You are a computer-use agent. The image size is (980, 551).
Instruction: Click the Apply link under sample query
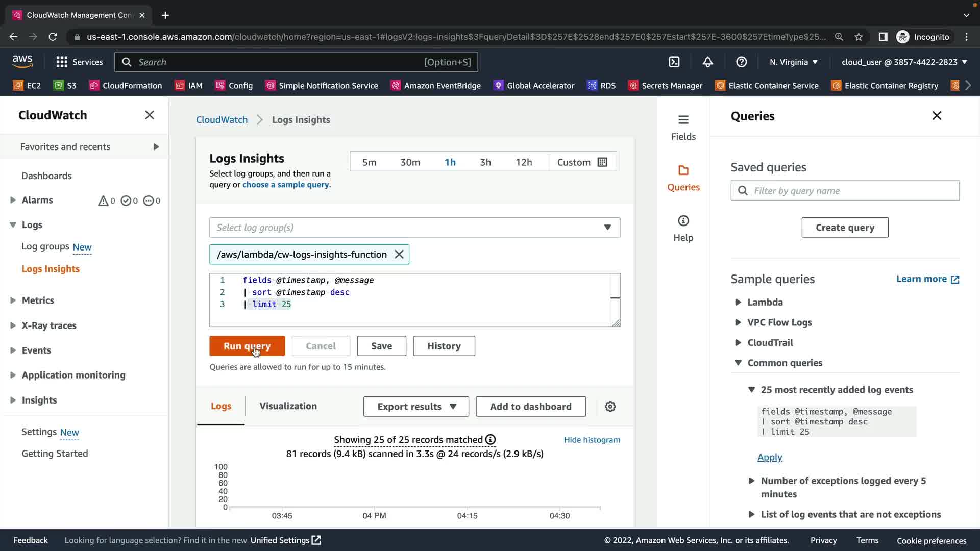[x=769, y=457]
